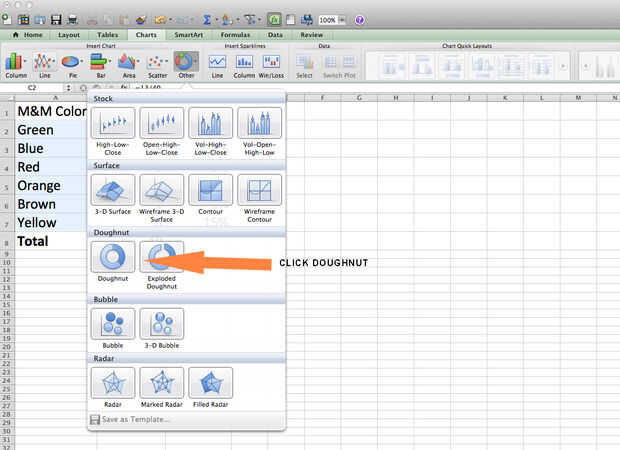This screenshot has width=620, height=450.
Task: Open the Bar chart type menu
Action: click(101, 66)
